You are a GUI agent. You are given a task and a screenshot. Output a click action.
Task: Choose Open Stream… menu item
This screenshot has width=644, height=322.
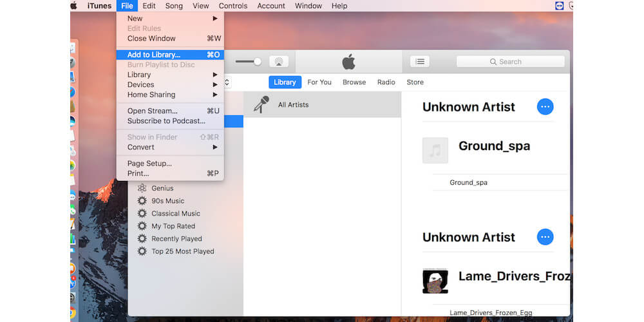(170, 111)
